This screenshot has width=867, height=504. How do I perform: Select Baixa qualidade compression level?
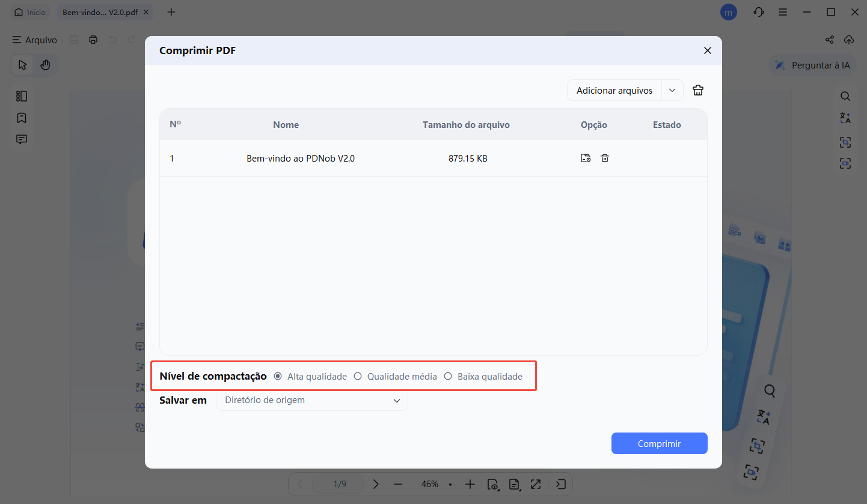448,376
